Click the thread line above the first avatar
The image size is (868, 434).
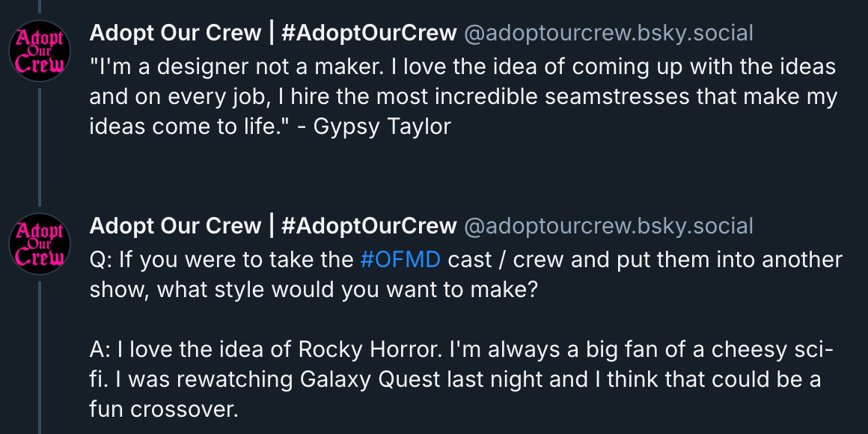click(x=39, y=7)
